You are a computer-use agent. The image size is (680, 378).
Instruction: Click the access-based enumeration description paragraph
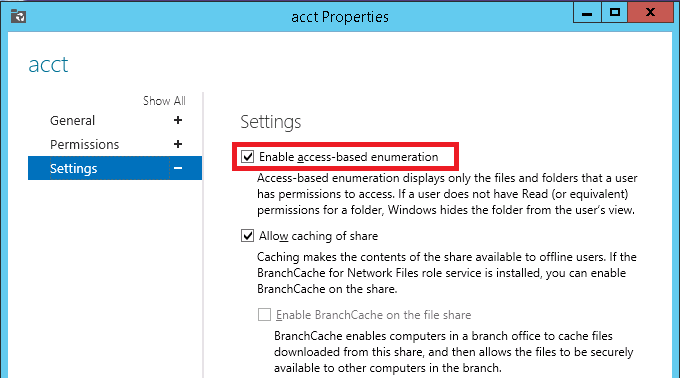447,194
